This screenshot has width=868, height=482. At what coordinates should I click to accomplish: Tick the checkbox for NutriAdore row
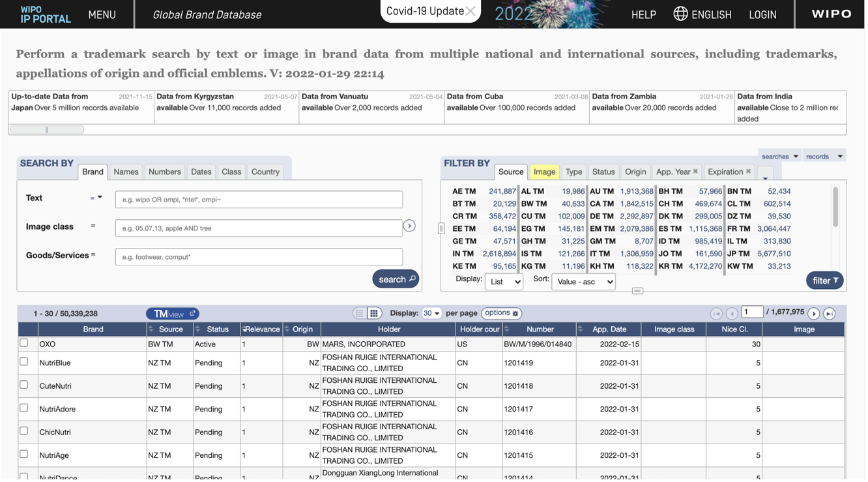point(24,409)
